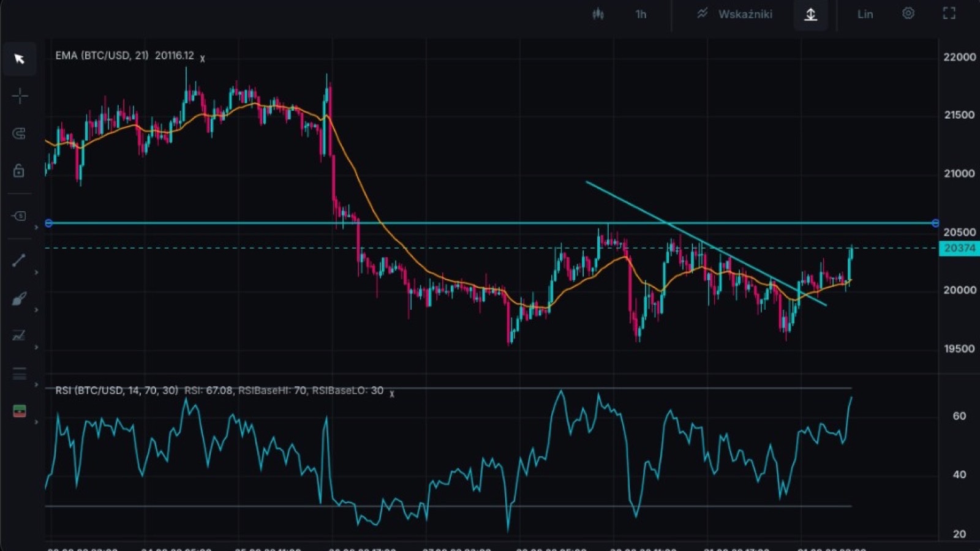The image size is (980, 551).
Task: Select the left handle of horizontal line
Action: click(x=48, y=223)
